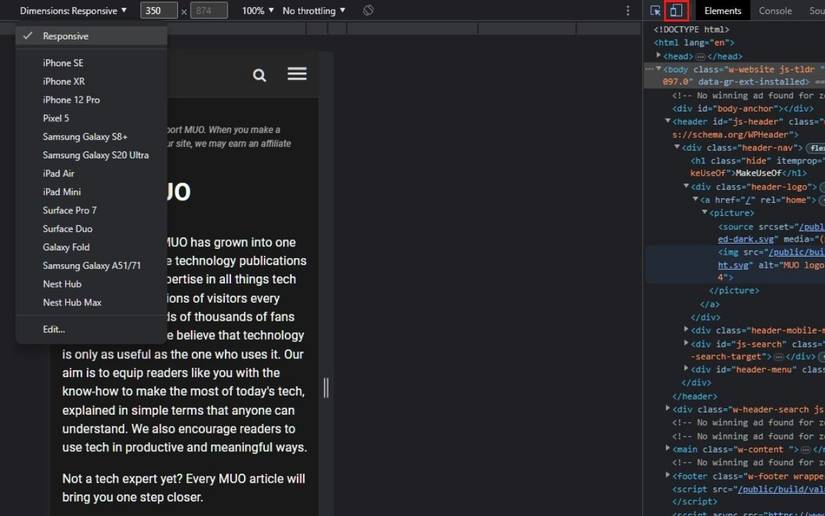
Task: Collapse the picture element node
Action: point(705,213)
